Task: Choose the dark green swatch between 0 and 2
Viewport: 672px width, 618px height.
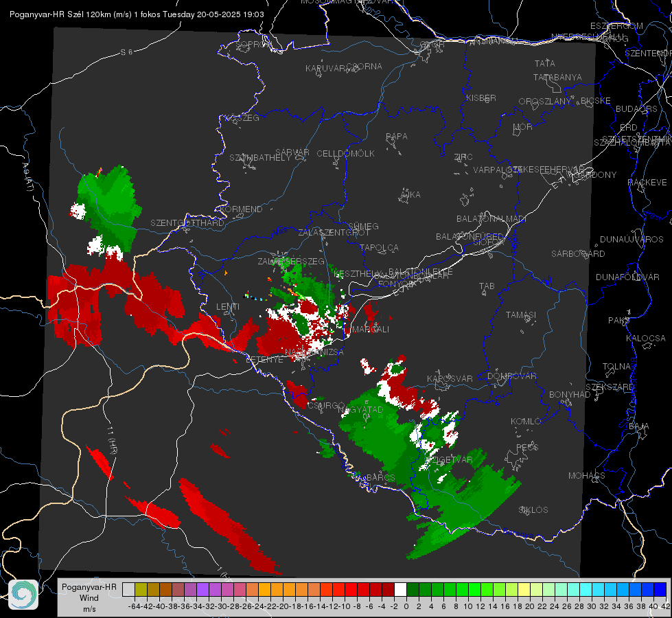Action: 413,589
